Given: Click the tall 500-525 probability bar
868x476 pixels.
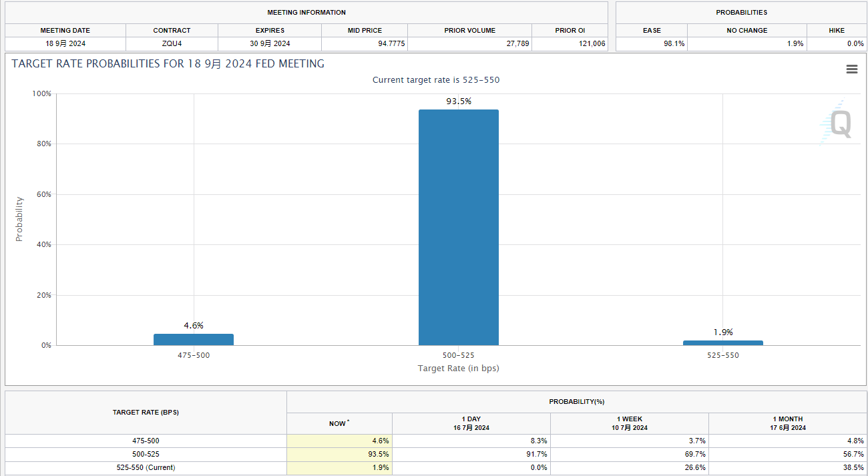Looking at the screenshot, I should (458, 227).
